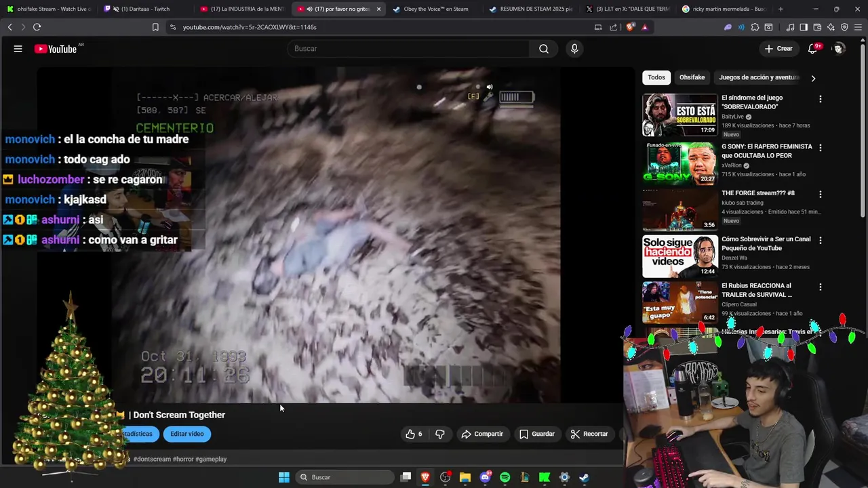Open options for 'El Rubius REACCIONA' video
Screen dimensions: 868x488
[x=820, y=287]
